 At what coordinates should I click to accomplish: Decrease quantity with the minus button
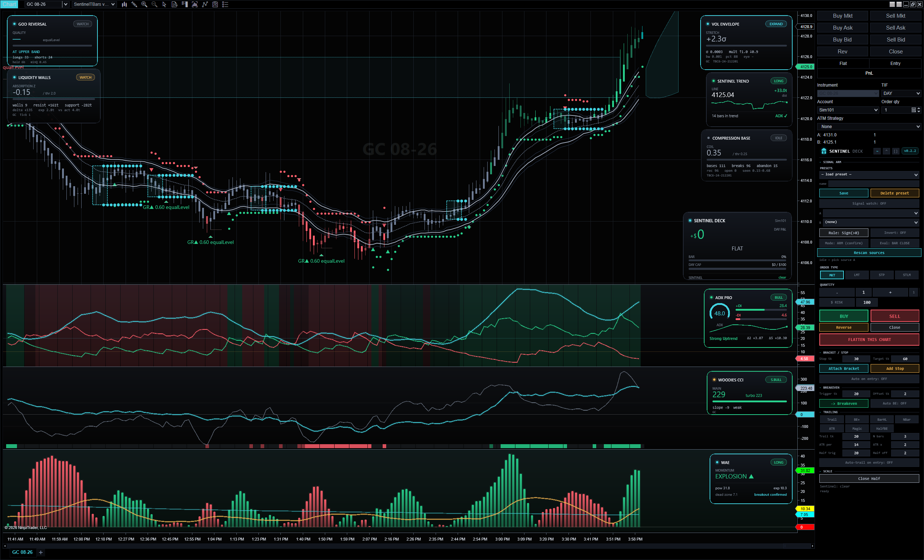[837, 292]
